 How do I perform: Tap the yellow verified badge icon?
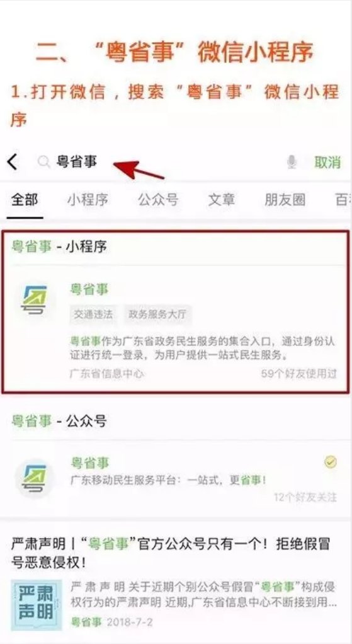(x=330, y=463)
